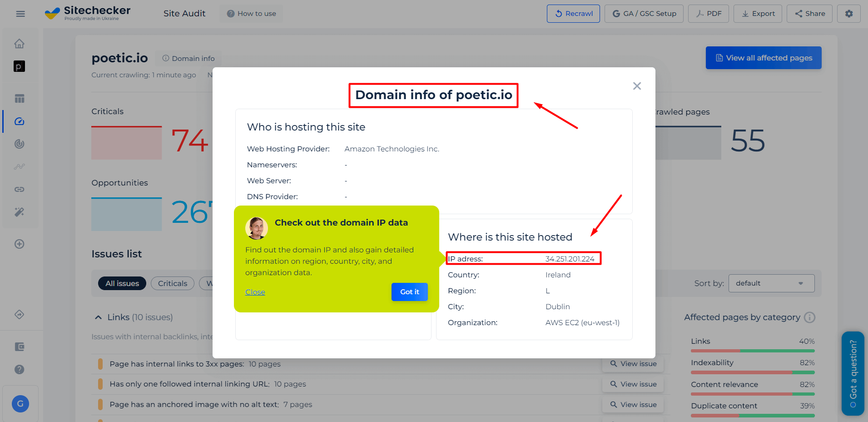Click the Amazon Technologies Inc. hosting provider
The height and width of the screenshot is (422, 868).
point(392,149)
